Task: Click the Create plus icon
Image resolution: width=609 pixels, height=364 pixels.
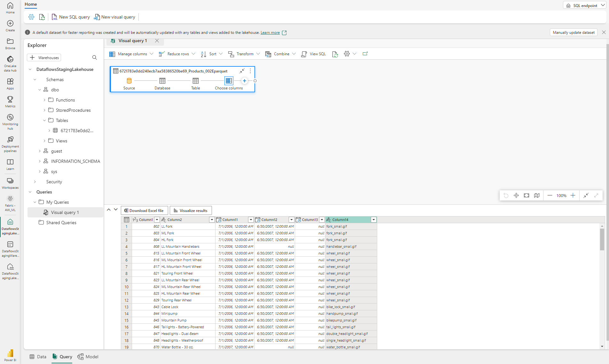Action: (10, 26)
